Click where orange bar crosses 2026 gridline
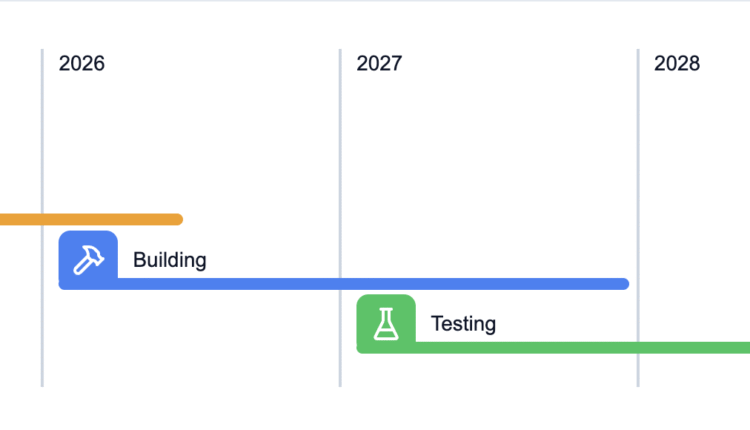The image size is (750, 430). (x=42, y=219)
